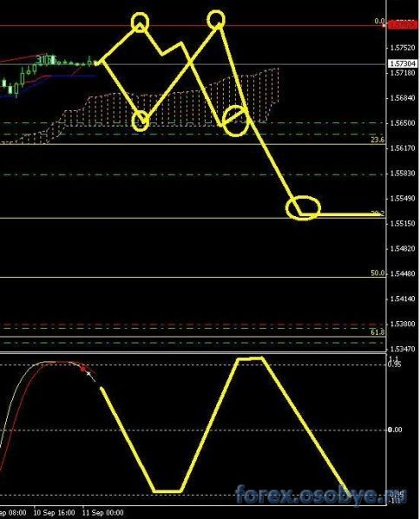Click the red dot on the oscillator curve
Image resolution: width=420 pixels, height=519 pixels.
click(82, 369)
